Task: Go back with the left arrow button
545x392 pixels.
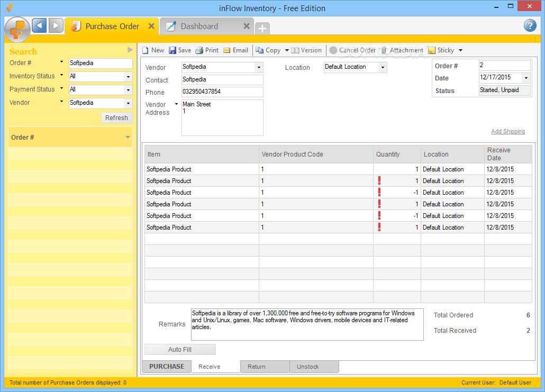Action: (39, 25)
